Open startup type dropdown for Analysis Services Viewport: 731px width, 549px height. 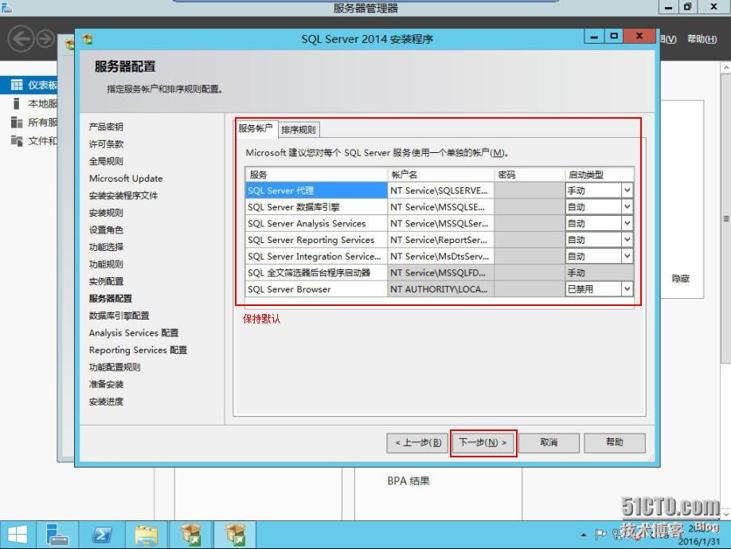point(627,223)
